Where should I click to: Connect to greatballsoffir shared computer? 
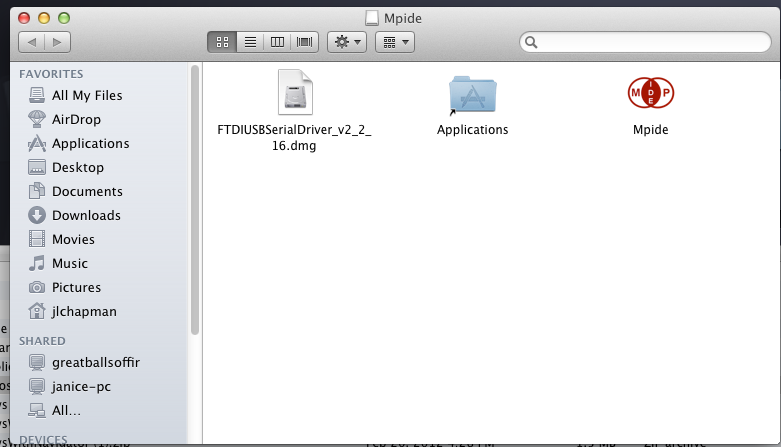[x=96, y=362]
